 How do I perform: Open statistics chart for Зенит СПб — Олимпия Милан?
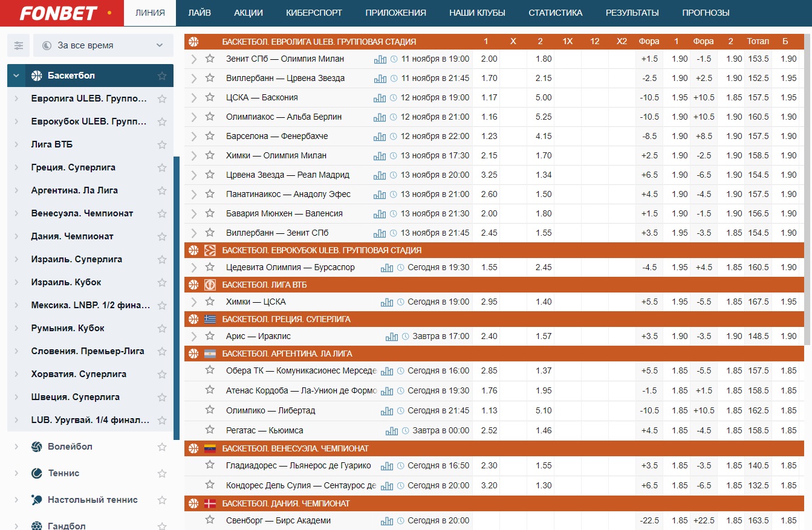(380, 59)
